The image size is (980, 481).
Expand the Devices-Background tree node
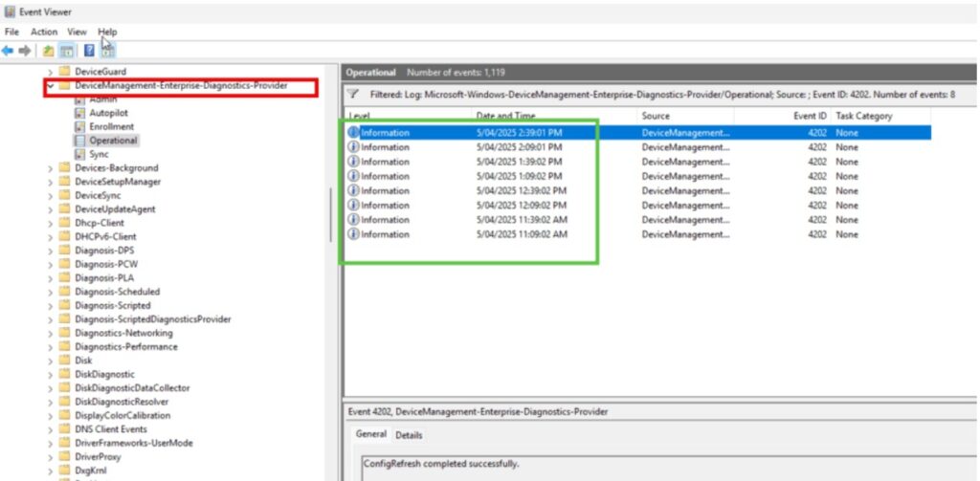pos(51,168)
